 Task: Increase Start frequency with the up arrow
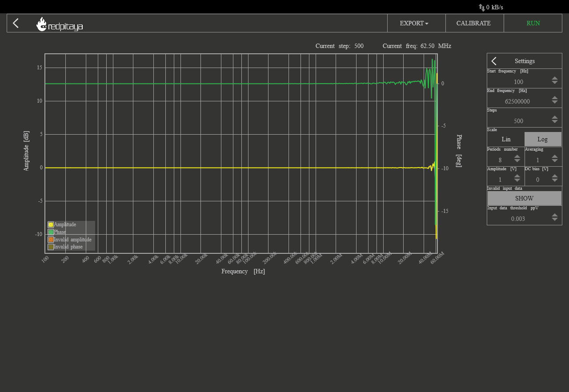click(555, 78)
